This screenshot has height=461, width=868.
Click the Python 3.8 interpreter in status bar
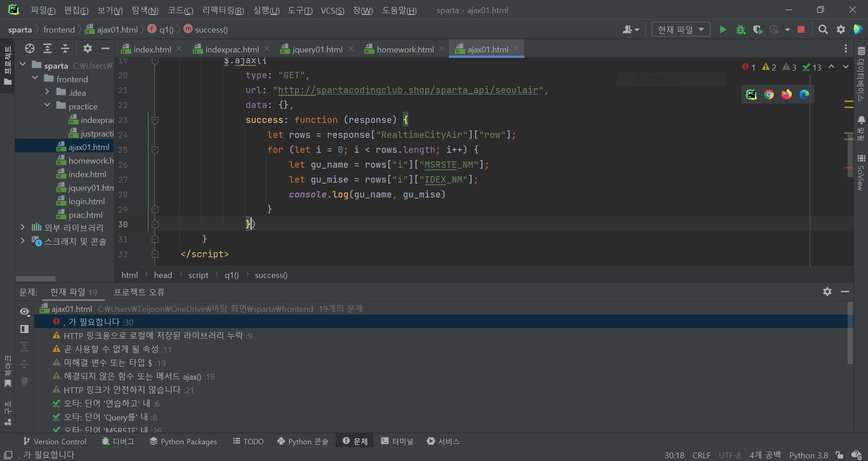808,455
